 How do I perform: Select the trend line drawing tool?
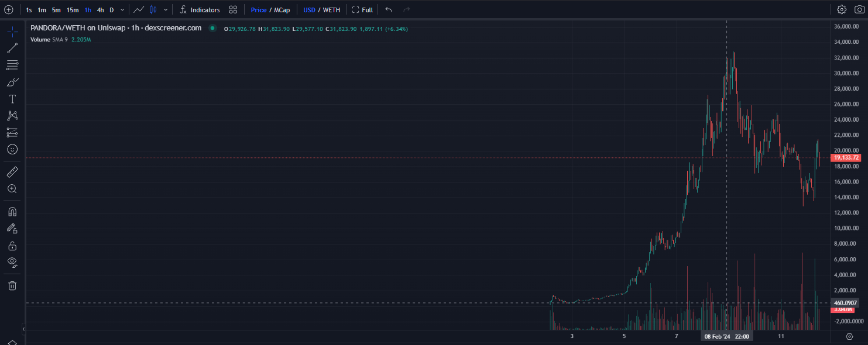click(x=12, y=48)
